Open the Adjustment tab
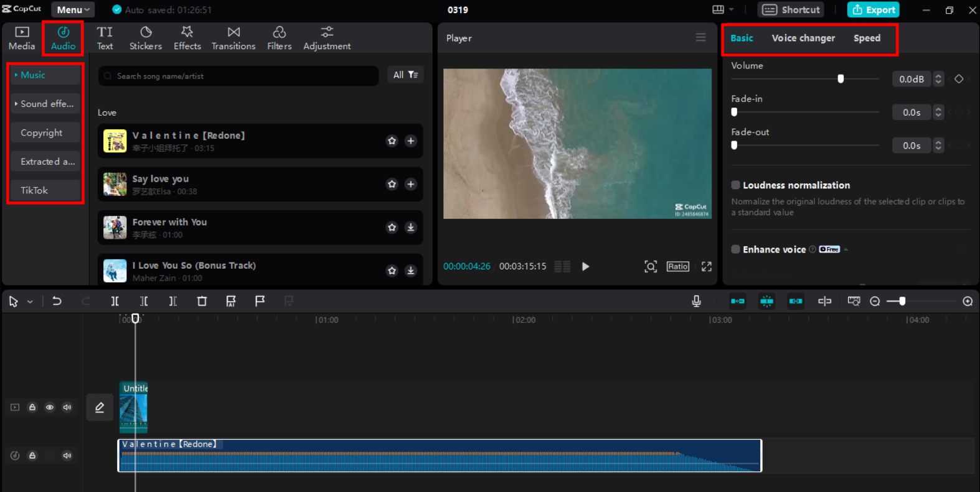Image resolution: width=980 pixels, height=492 pixels. 327,38
